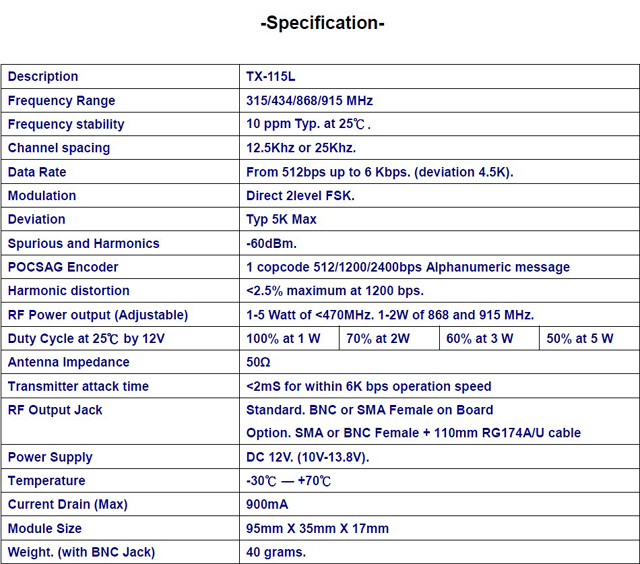
Task: Click 'DC 12V. (10V-13.8V).' value
Action: coord(307,457)
